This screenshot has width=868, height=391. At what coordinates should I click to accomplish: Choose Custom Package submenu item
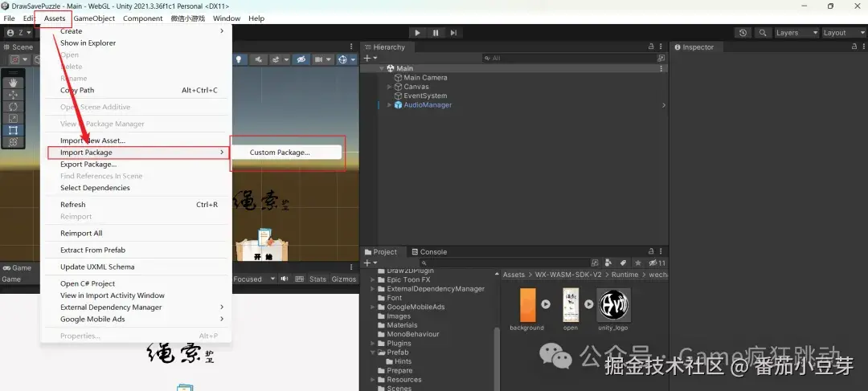pos(285,152)
